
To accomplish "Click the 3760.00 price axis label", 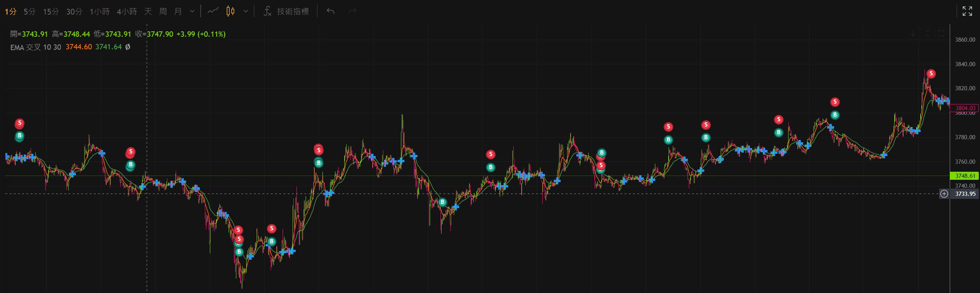I will [x=965, y=162].
